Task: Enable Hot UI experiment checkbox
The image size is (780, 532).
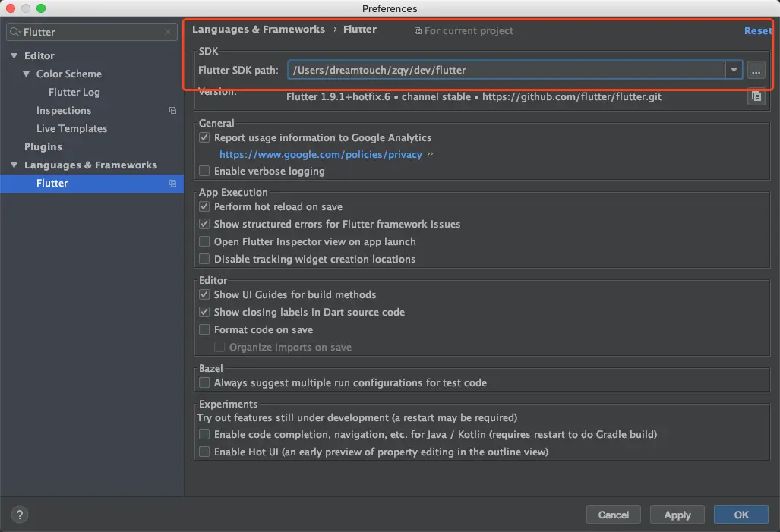Action: point(204,452)
